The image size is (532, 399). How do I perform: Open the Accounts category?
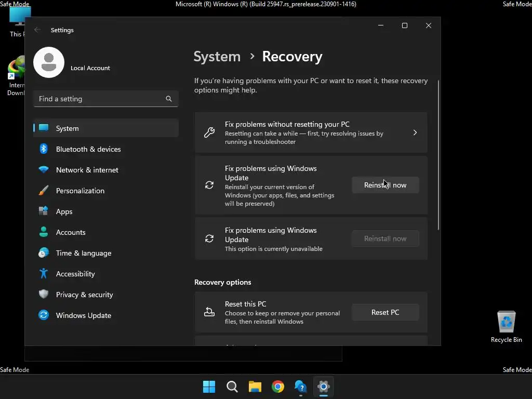[x=106, y=232]
